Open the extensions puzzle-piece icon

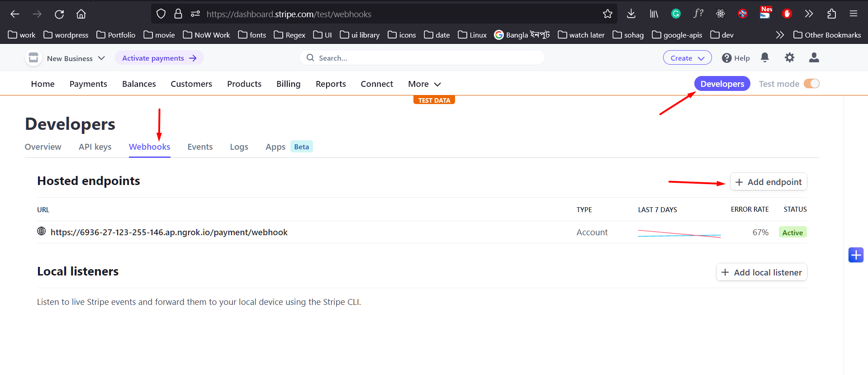[831, 14]
